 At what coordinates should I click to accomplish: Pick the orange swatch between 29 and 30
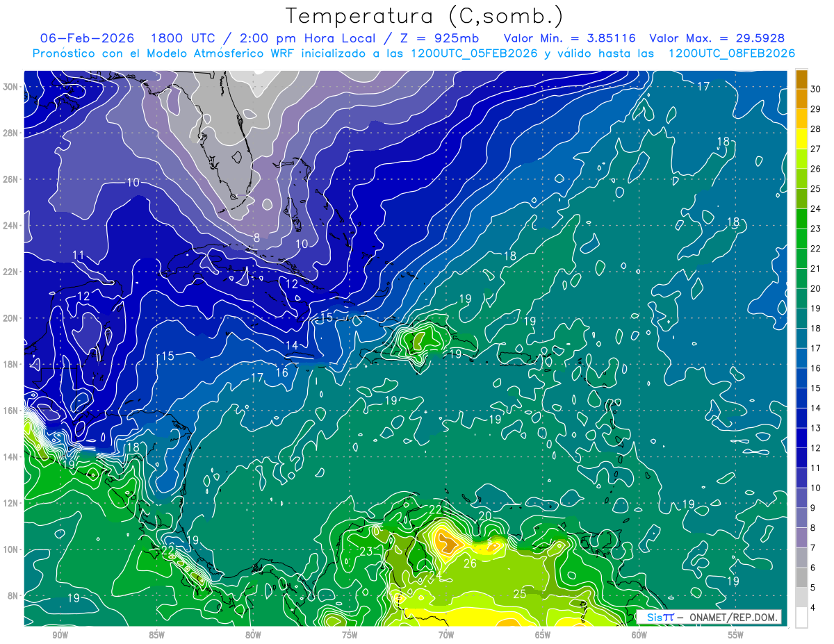[x=801, y=99]
